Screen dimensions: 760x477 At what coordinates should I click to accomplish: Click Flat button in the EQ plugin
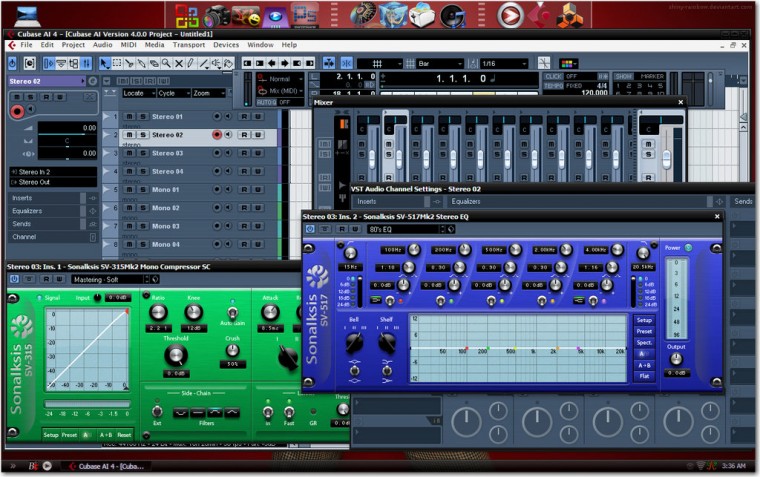[x=644, y=376]
